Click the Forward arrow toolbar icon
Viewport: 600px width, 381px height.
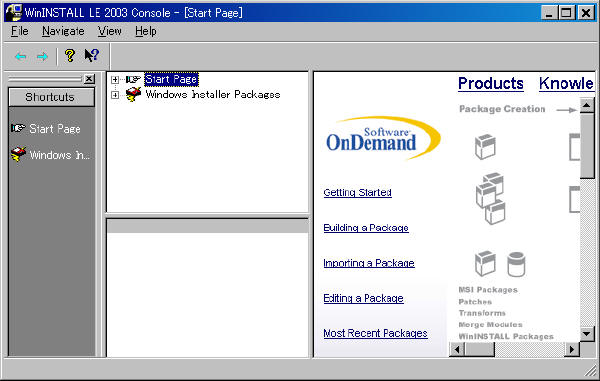(x=42, y=57)
